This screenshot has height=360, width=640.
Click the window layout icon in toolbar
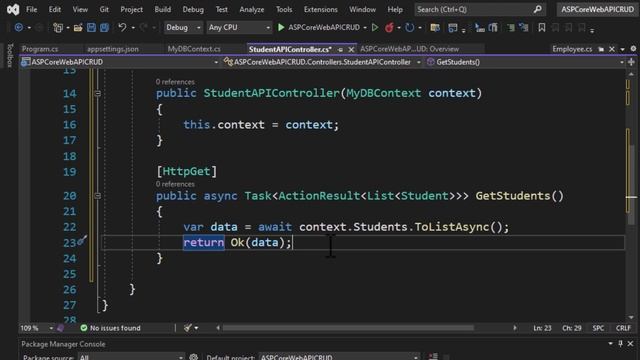(453, 27)
